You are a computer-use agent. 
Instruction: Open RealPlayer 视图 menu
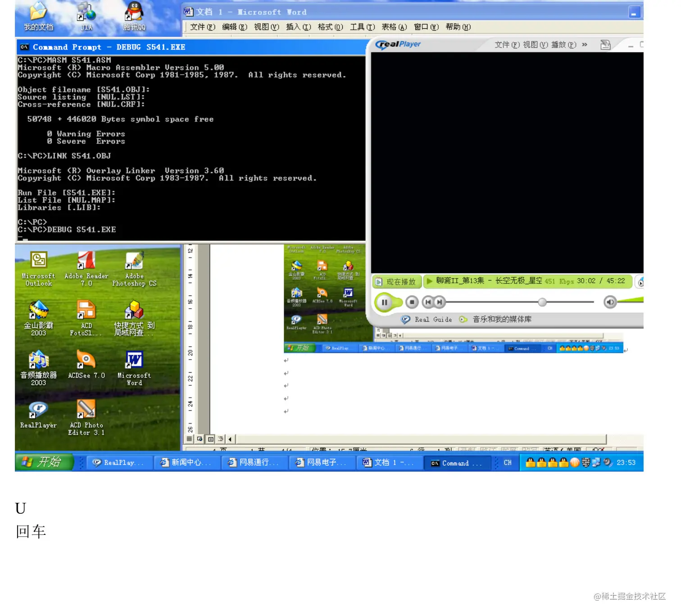tap(536, 45)
